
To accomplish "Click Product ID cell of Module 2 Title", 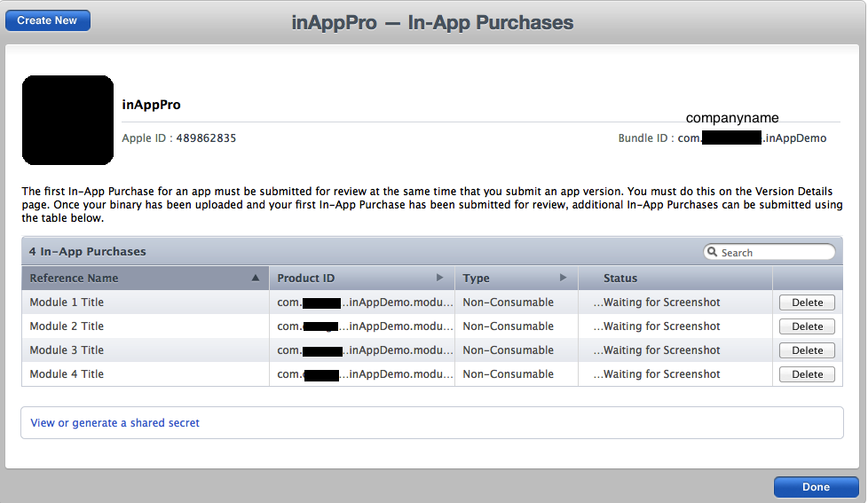I will [x=364, y=326].
